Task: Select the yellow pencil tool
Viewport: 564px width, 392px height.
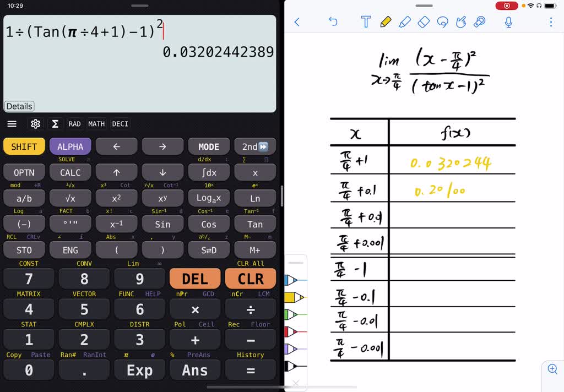Action: (386, 22)
